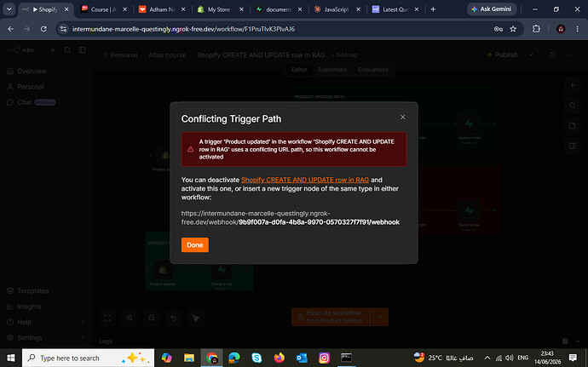Open the Execute workflow trigger dropdown
The width and height of the screenshot is (588, 367).
pos(379,317)
